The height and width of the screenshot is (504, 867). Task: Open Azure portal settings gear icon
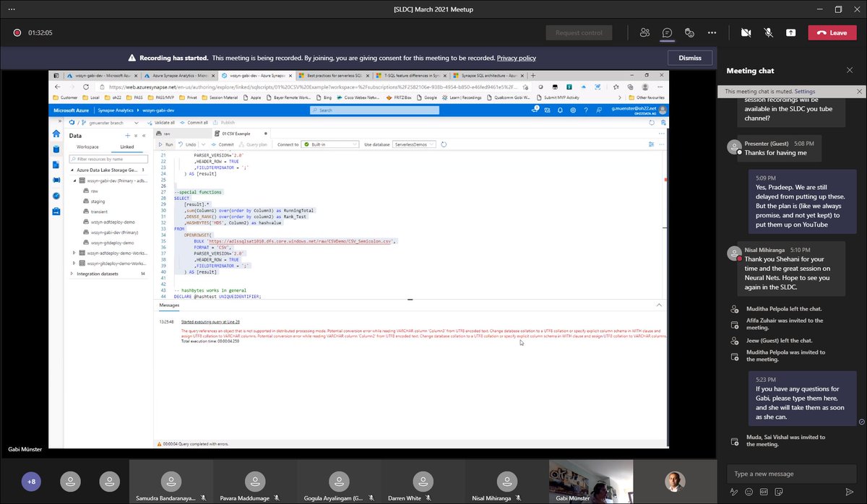(x=573, y=110)
